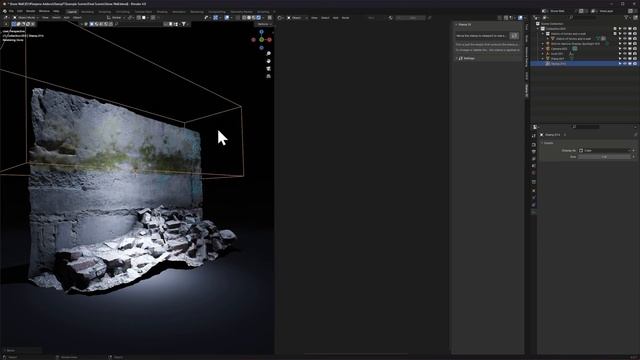640x360 pixels.
Task: Select rendered viewport shading mode icon
Action: pos(258,18)
